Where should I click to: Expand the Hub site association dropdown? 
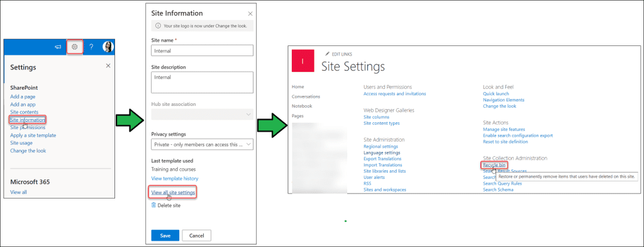coord(202,114)
